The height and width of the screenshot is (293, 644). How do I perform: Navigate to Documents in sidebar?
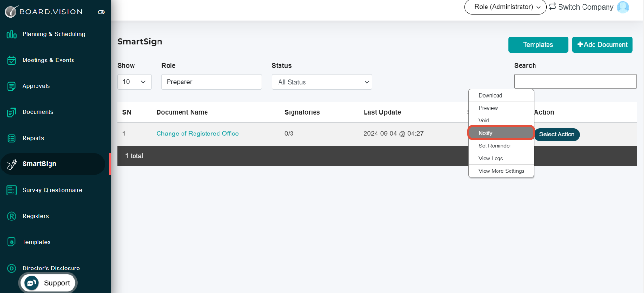pos(38,112)
